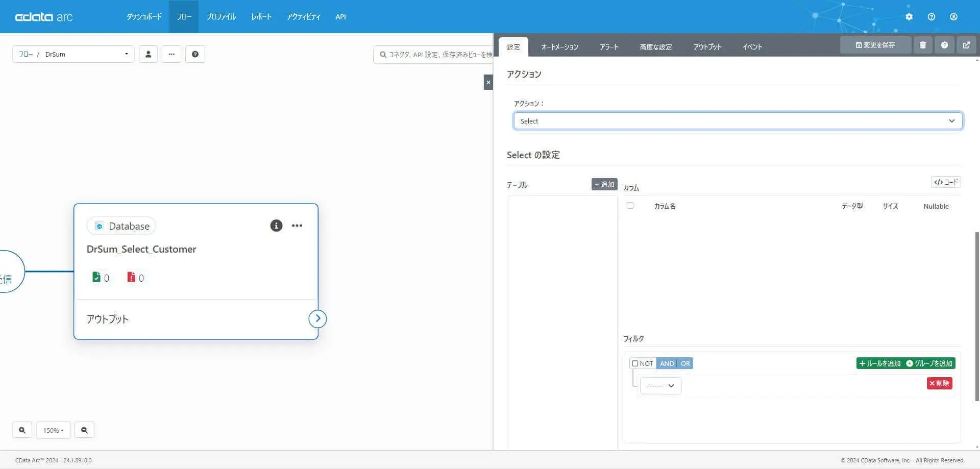Click the コード view button
Screen dimensions: 980x469
pyautogui.click(x=946, y=182)
